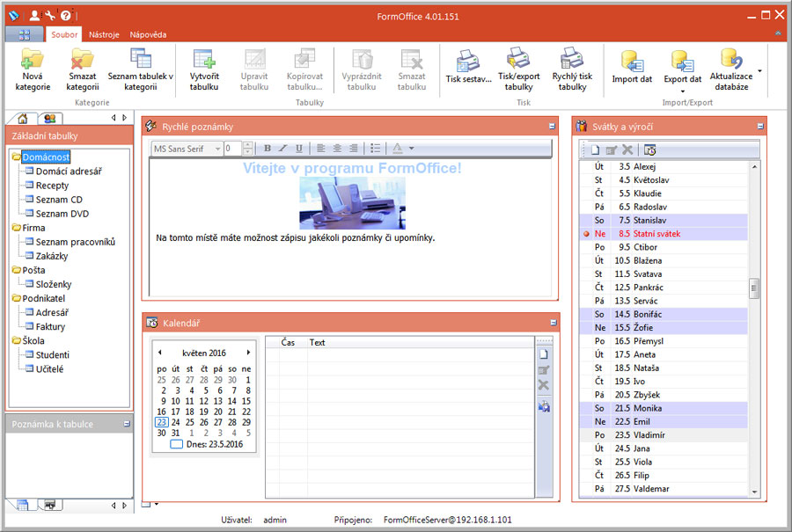Click Svátky list scrollbar thumb
Screen dimensions: 792x532
[x=754, y=288]
